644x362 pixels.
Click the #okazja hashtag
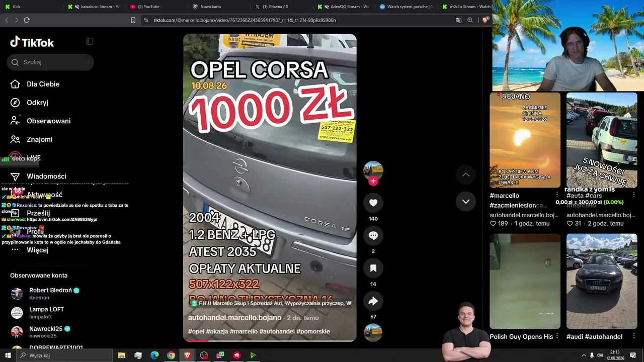click(x=217, y=331)
